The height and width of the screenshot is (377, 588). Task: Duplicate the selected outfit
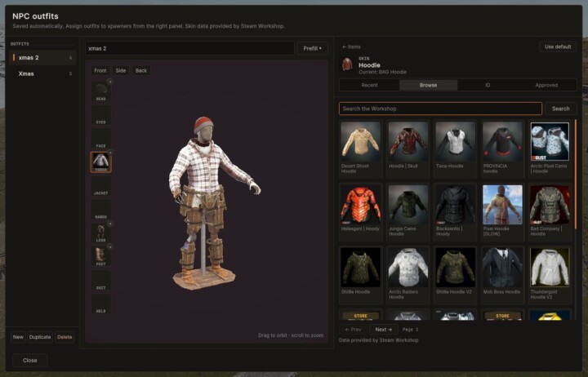(40, 337)
